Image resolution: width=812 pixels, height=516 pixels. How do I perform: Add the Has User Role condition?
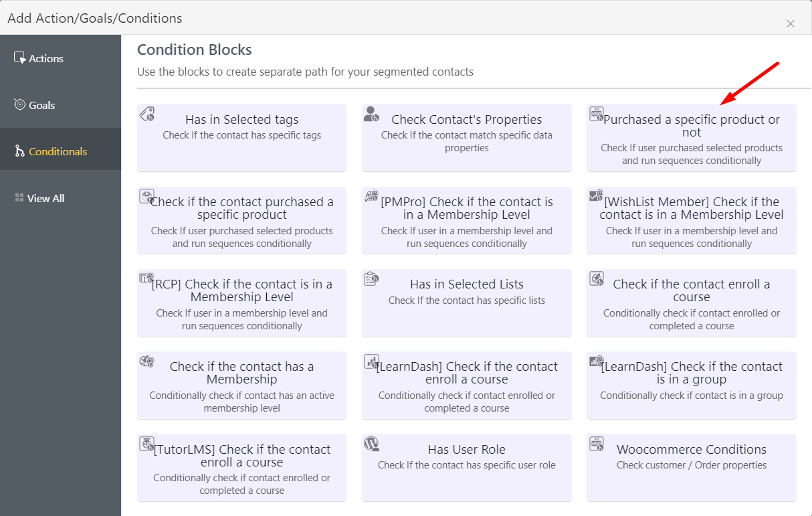coord(467,468)
